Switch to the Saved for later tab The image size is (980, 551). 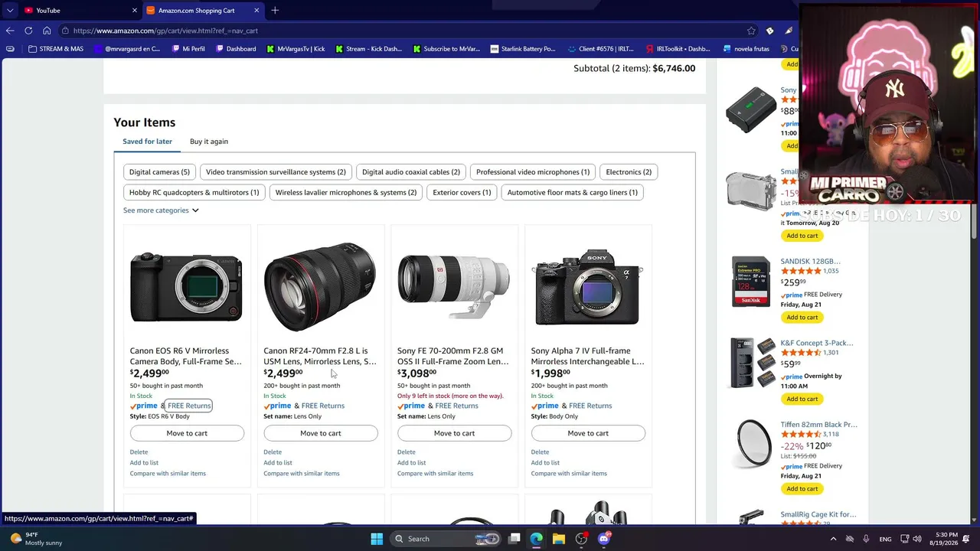[147, 142]
